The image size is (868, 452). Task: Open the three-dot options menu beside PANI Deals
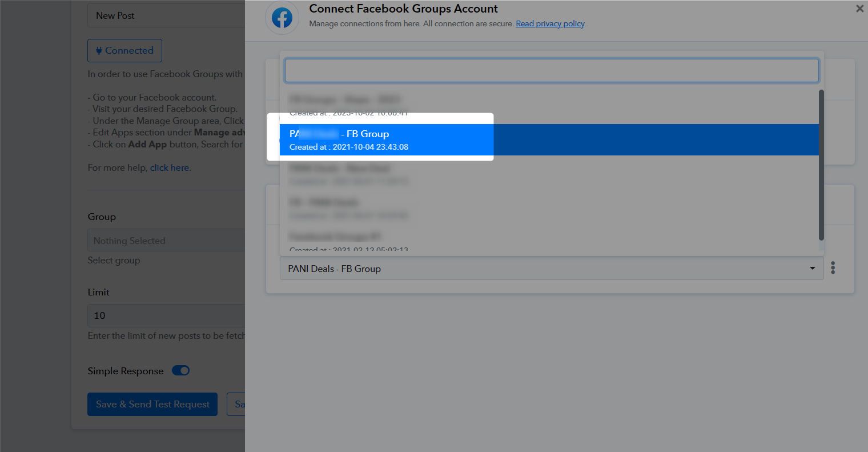[833, 268]
